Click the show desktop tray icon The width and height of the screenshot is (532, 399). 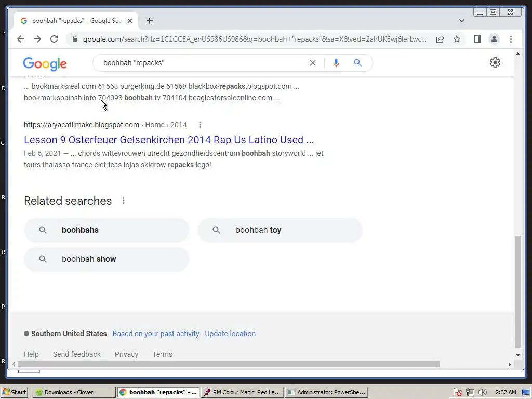(526, 393)
